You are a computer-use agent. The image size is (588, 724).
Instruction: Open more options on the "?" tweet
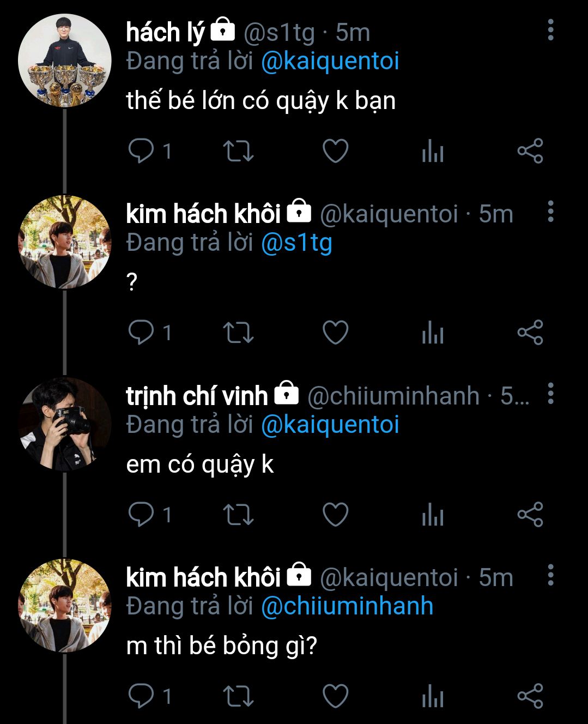[x=550, y=212]
